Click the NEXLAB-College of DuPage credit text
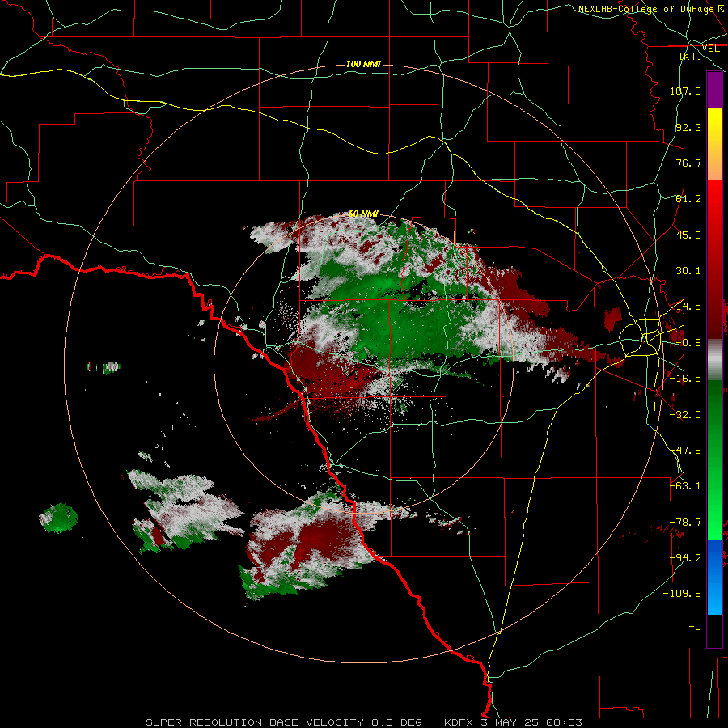This screenshot has height=728, width=728. pos(648,9)
